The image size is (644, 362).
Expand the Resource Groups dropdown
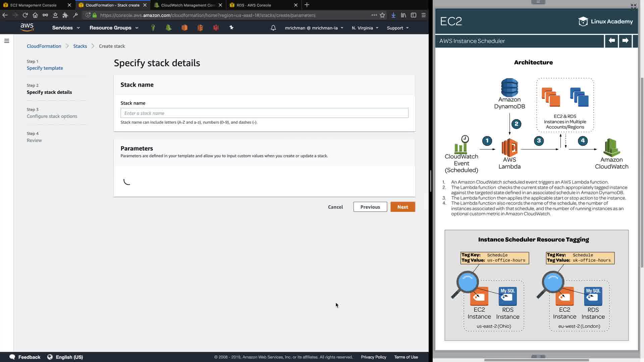114,28
